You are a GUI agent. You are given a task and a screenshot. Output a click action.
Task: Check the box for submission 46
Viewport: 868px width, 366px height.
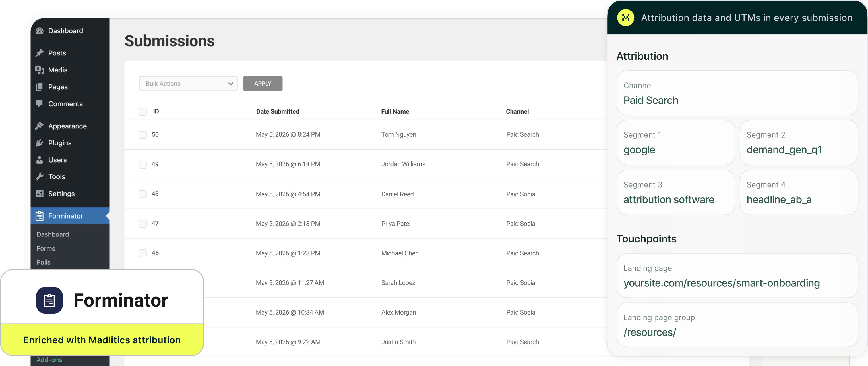(x=143, y=253)
